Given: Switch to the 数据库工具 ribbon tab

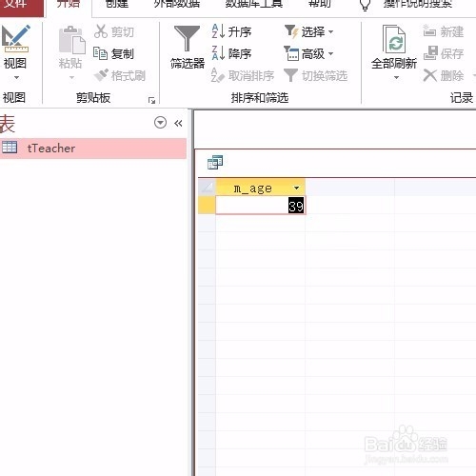Looking at the screenshot, I should [254, 4].
